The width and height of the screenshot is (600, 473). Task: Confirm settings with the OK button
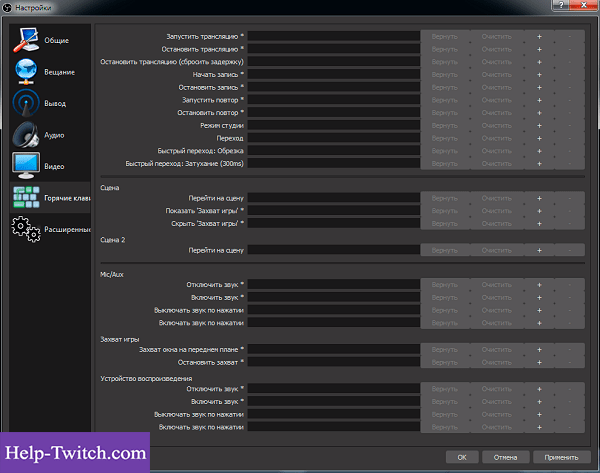tap(462, 456)
